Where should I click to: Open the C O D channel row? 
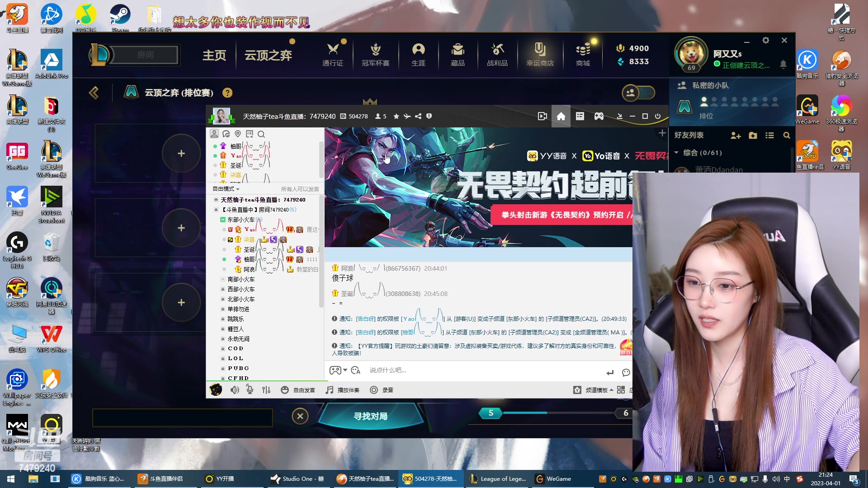(236, 348)
